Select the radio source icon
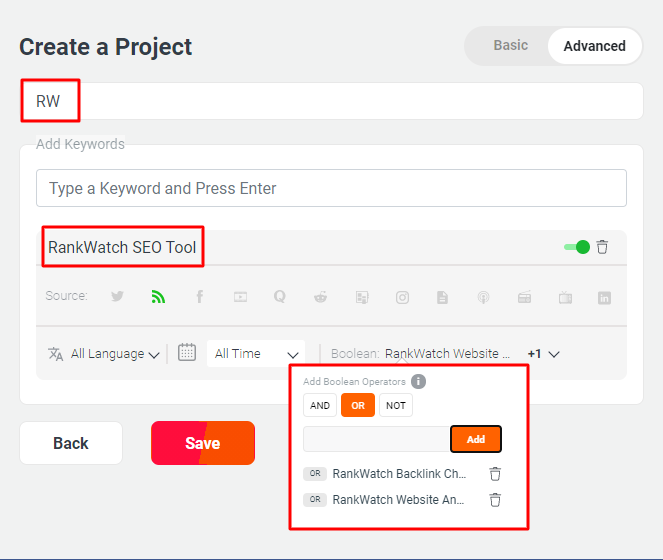This screenshot has height=560, width=663. pyautogui.click(x=524, y=297)
